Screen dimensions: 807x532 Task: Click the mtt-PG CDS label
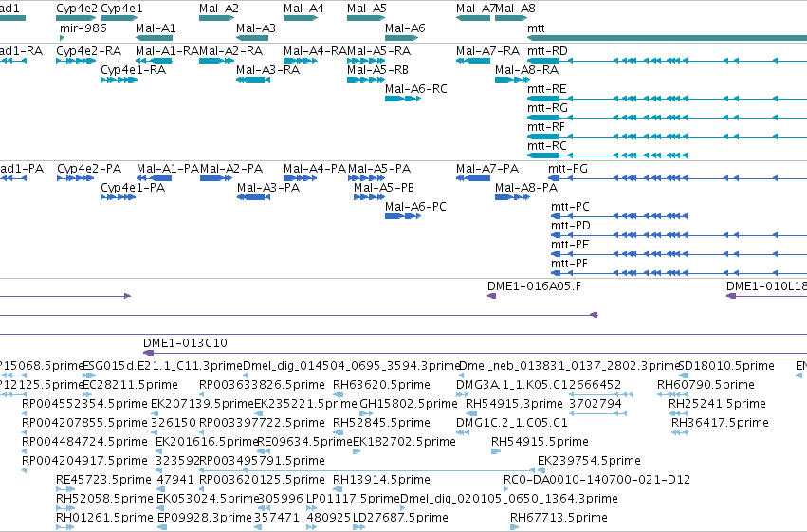click(x=568, y=169)
